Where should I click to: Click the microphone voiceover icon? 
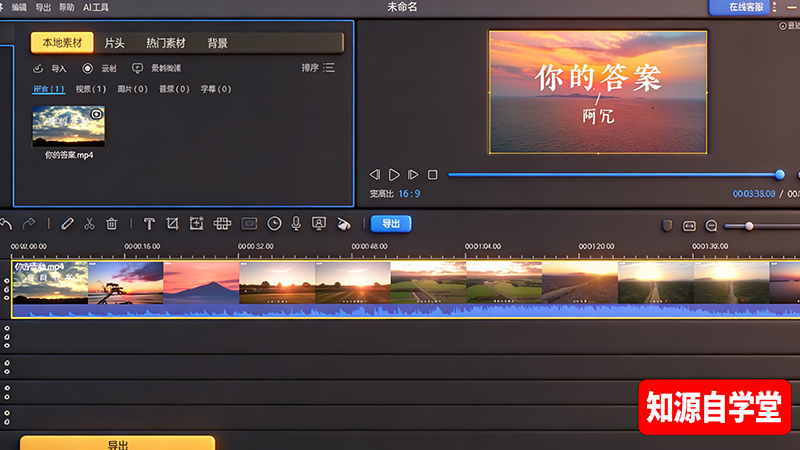(296, 223)
